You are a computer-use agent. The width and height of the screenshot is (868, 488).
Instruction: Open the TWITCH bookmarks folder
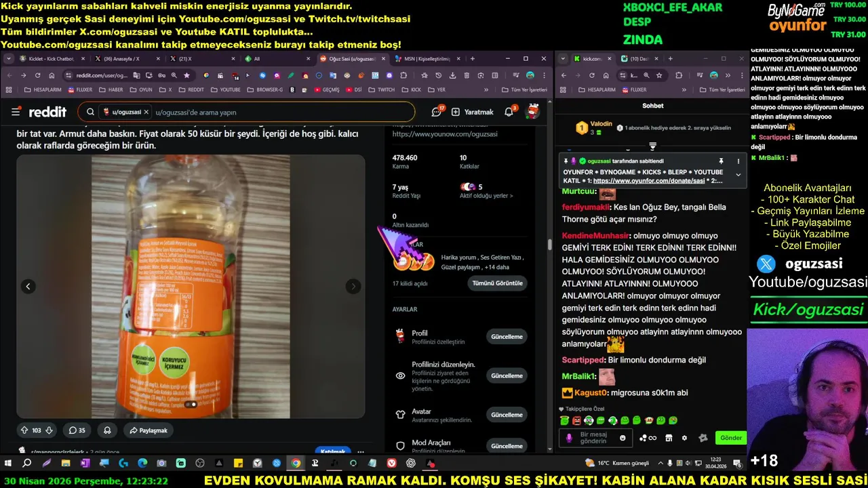pyautogui.click(x=381, y=89)
